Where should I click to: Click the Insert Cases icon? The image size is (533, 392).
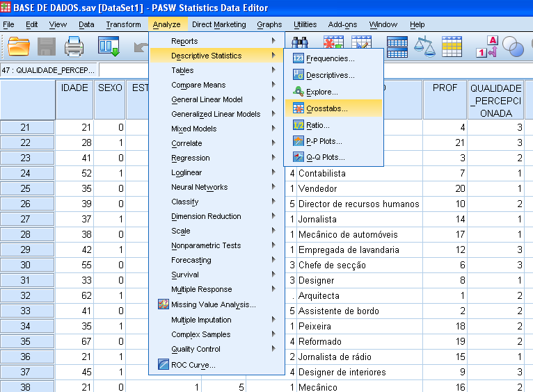pyautogui.click(x=333, y=42)
